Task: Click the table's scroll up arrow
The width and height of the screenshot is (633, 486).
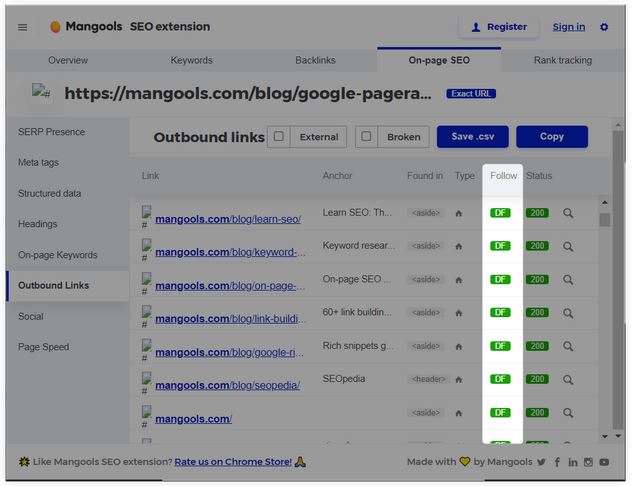Action: point(604,203)
